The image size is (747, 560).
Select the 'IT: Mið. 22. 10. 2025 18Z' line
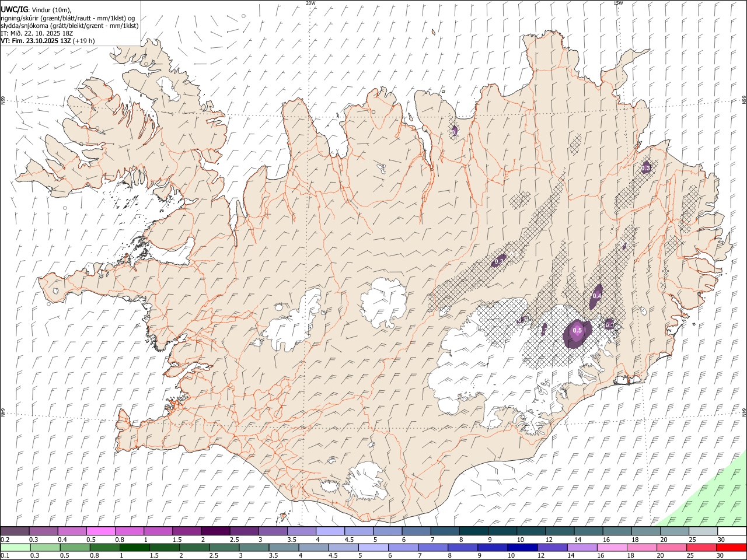[x=37, y=33]
